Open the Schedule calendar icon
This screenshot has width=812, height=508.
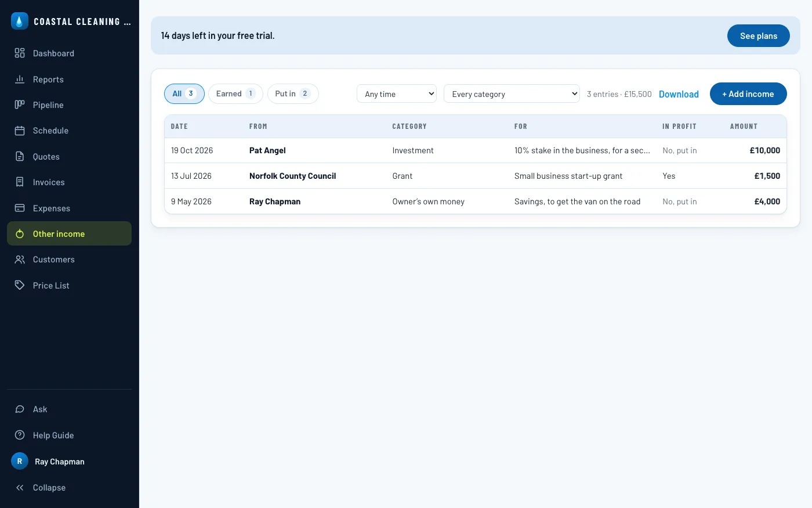[20, 131]
